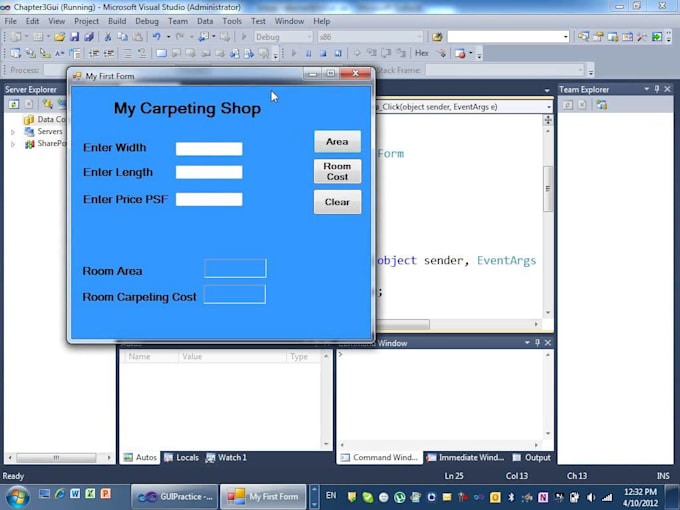
Task: Click the Connect to Database icon in Server Explorer
Action: 47,104
